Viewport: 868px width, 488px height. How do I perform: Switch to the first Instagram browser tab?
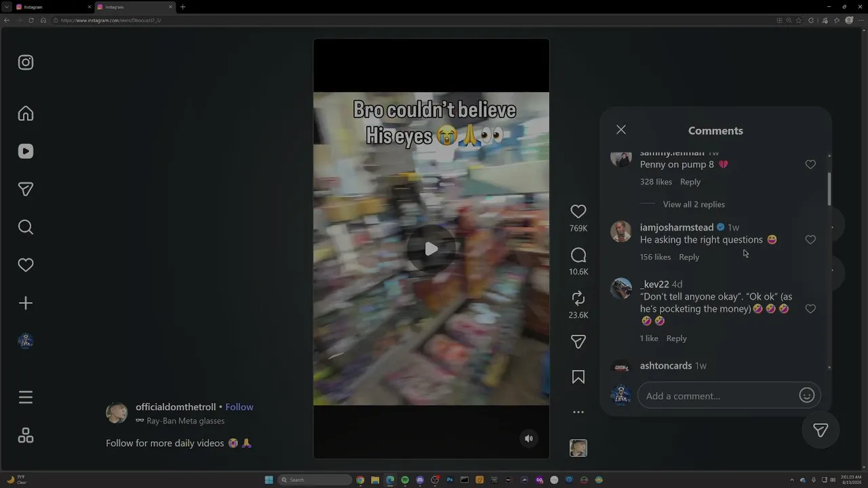[53, 7]
